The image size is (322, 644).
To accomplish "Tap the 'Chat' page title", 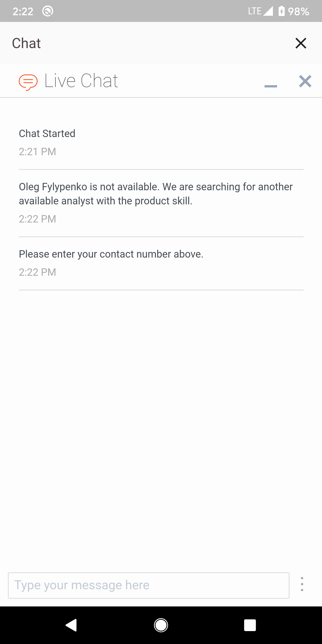I will tap(27, 43).
